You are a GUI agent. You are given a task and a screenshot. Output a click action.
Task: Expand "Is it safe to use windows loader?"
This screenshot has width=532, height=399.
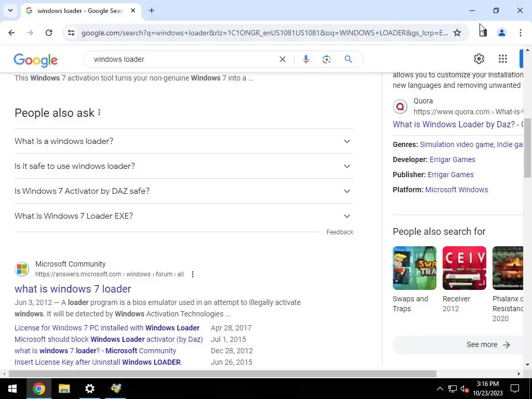pos(184,166)
